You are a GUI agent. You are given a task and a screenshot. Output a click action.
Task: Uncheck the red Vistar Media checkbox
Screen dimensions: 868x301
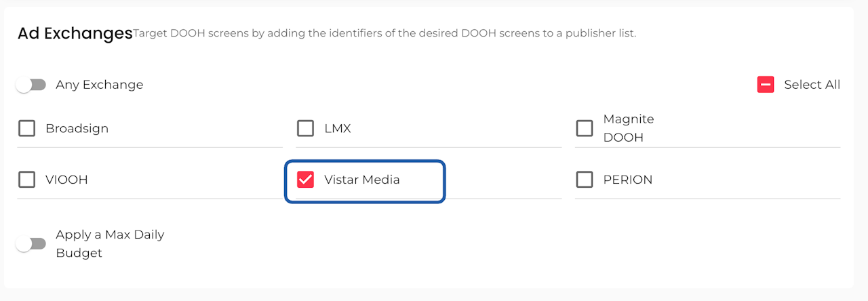(306, 180)
